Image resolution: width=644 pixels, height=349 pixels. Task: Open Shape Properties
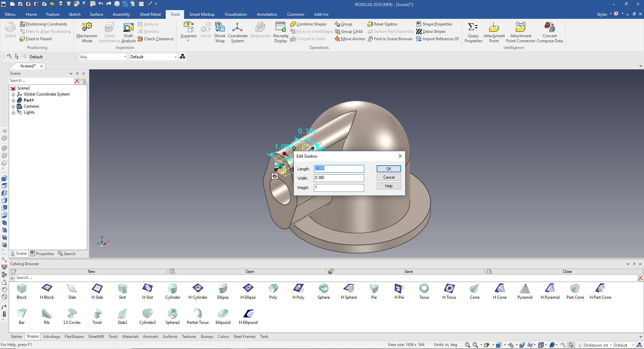coord(434,24)
